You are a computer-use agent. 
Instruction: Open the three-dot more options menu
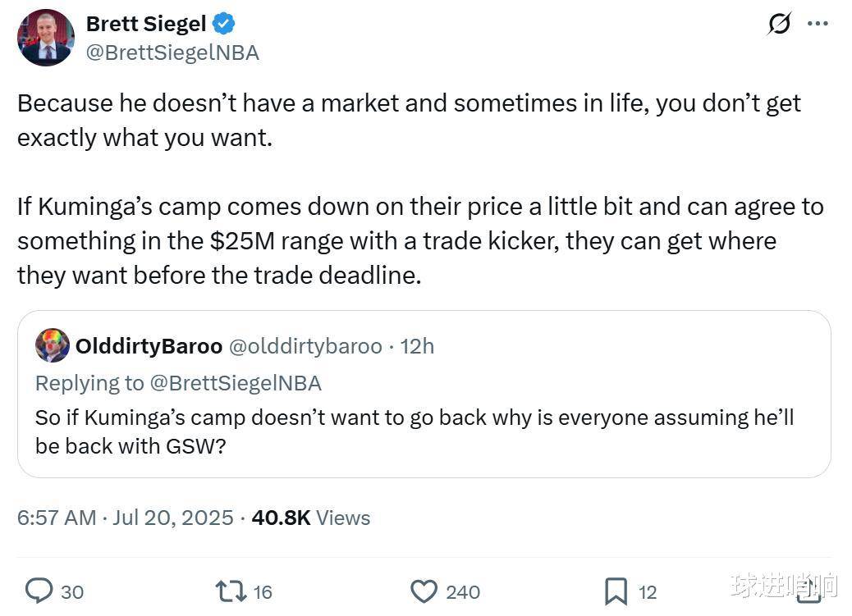(x=818, y=23)
